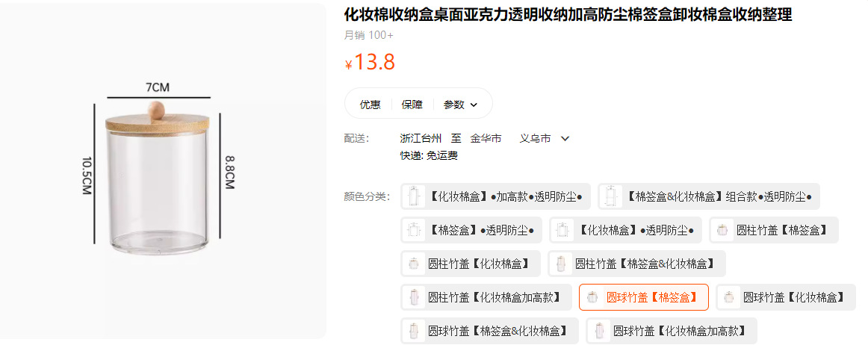This screenshot has width=868, height=345.
Task: Click thumbnail icon of 【棉签盒】透明防尘 option
Action: coord(414,230)
